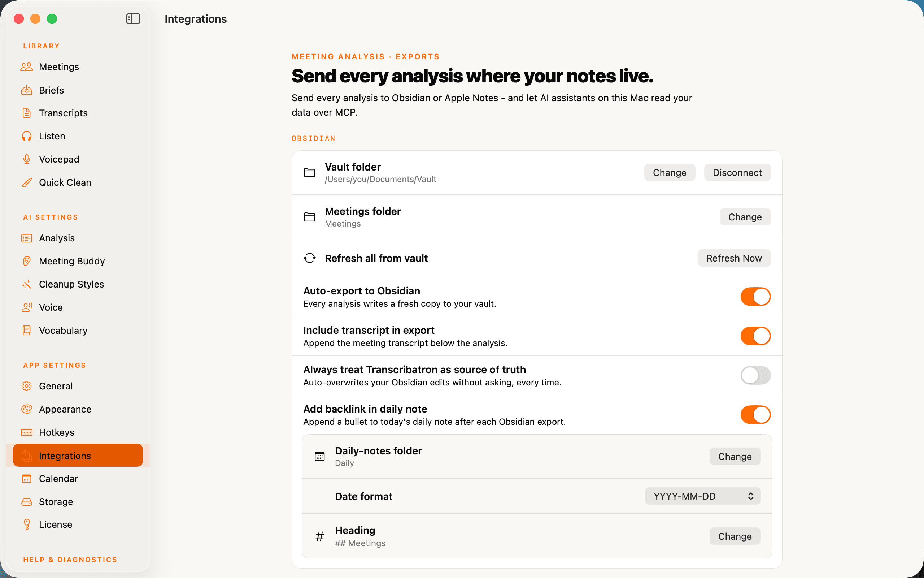Click the green window zoom button

pyautogui.click(x=52, y=19)
